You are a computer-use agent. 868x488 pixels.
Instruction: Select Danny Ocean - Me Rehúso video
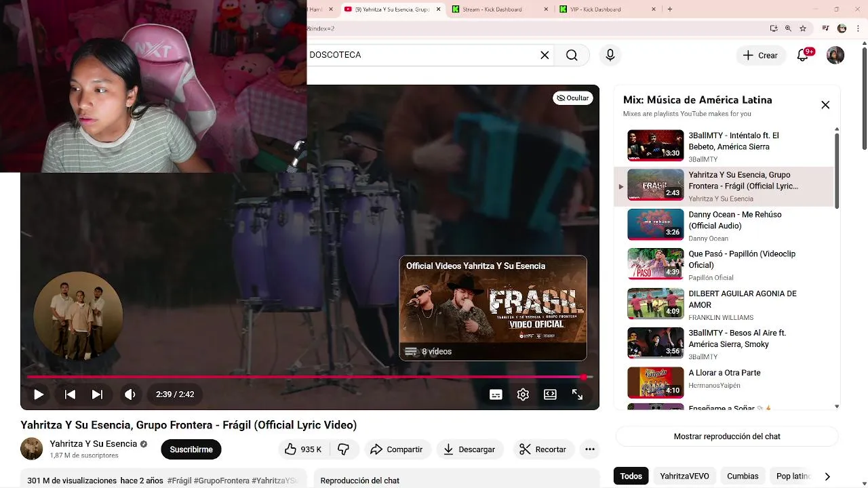pos(724,226)
